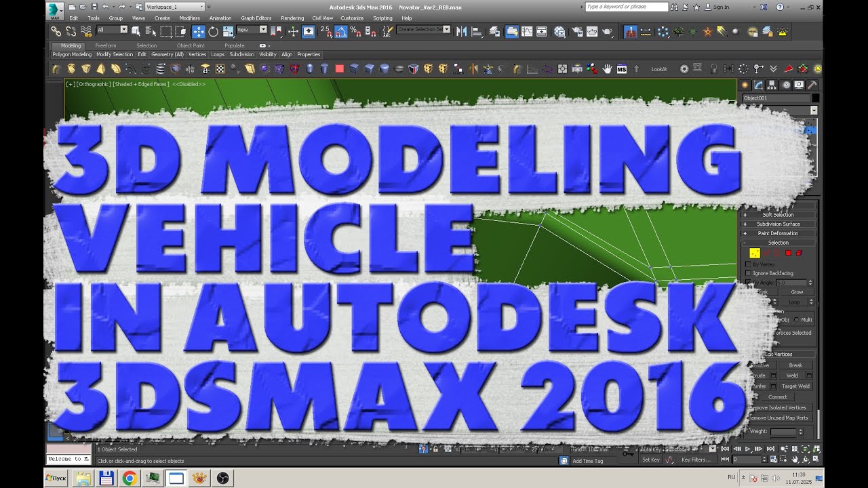This screenshot has width=868, height=488.
Task: Click the Object001 name field
Action: tap(776, 98)
